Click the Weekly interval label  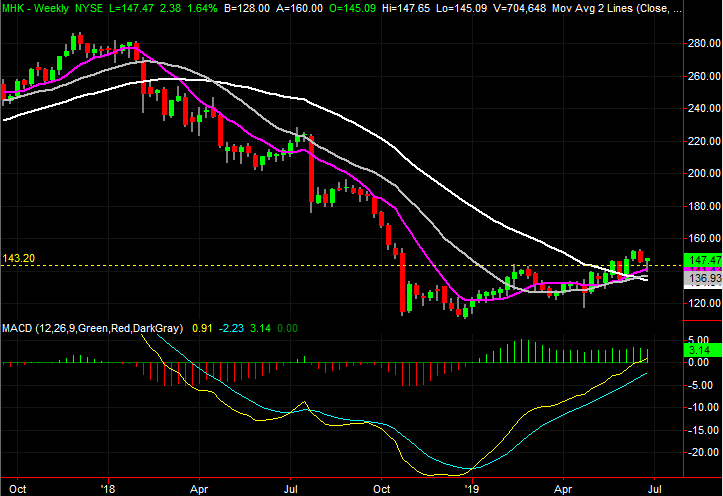(54, 7)
